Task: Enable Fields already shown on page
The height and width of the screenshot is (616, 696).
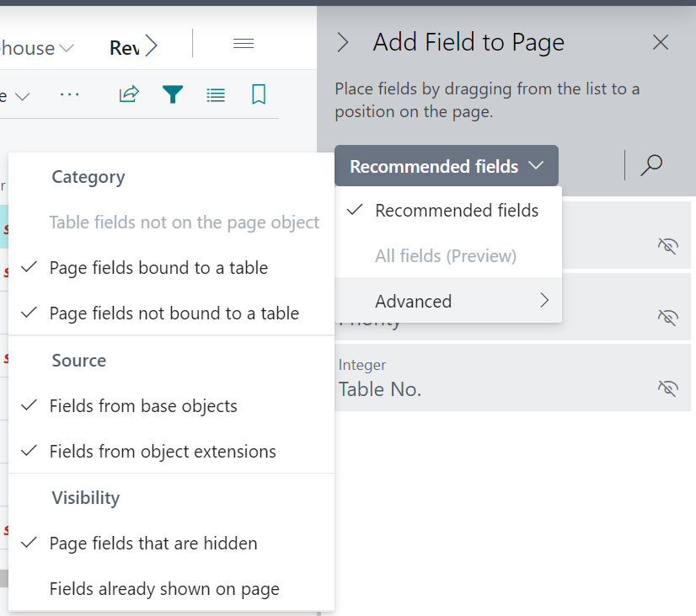Action: click(x=164, y=589)
